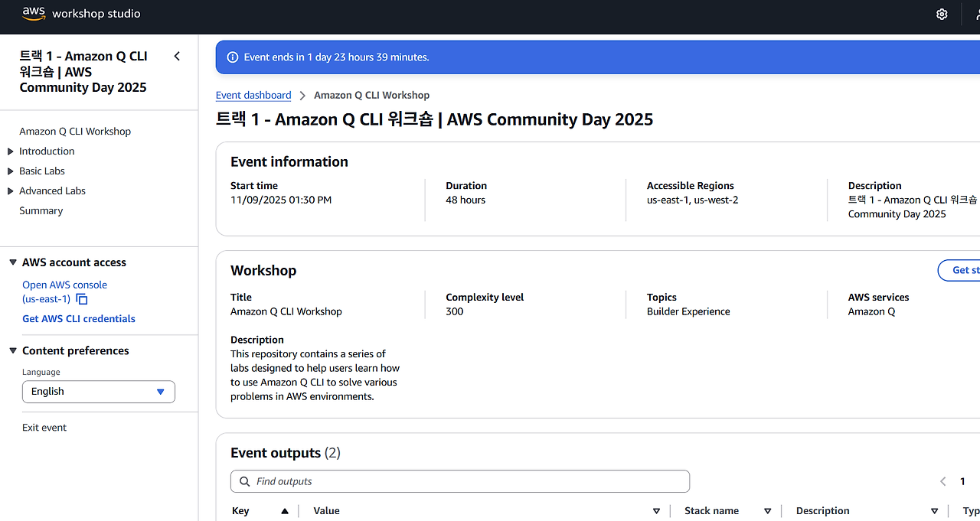Open the Amazon Q CLI Workshop sidebar item

pos(75,132)
